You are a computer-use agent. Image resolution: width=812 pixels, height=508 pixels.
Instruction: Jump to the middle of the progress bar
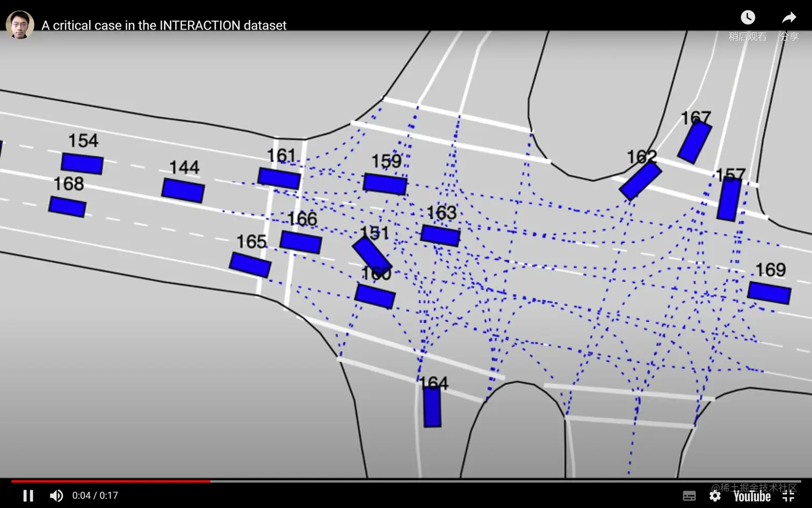[406, 481]
